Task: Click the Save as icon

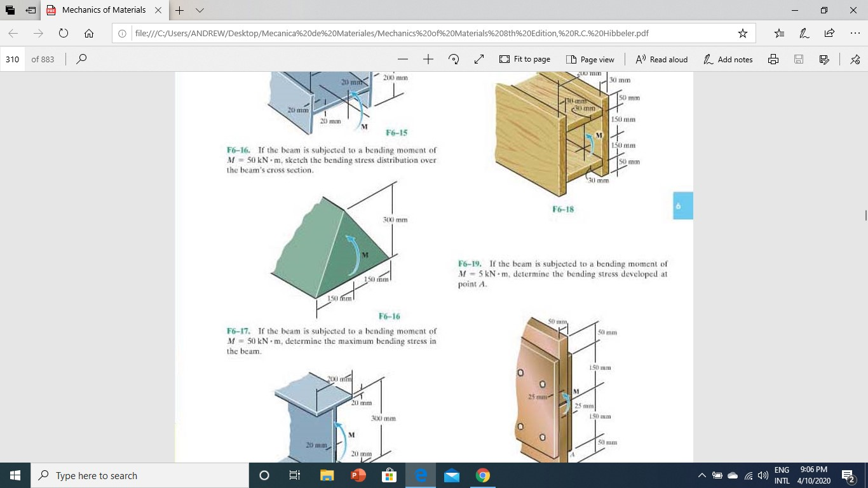Action: [824, 59]
